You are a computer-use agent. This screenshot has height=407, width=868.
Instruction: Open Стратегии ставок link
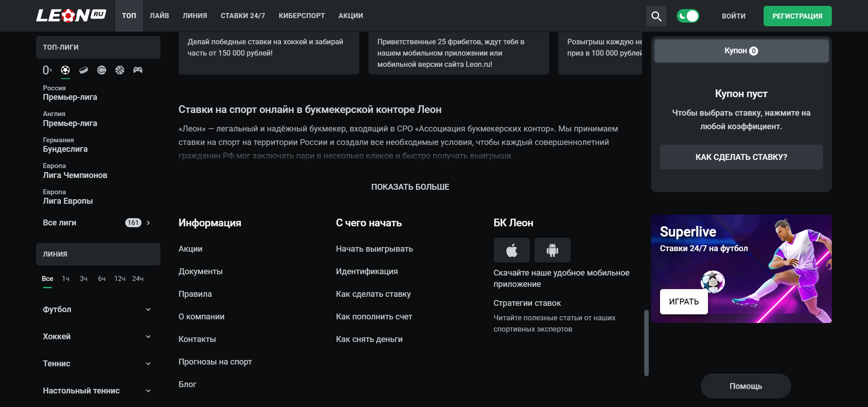pos(527,303)
